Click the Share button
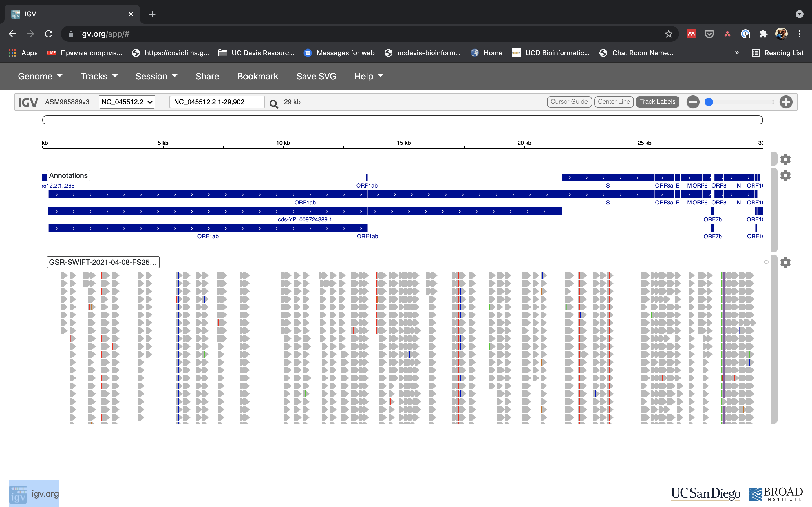The height and width of the screenshot is (507, 812). (x=207, y=76)
